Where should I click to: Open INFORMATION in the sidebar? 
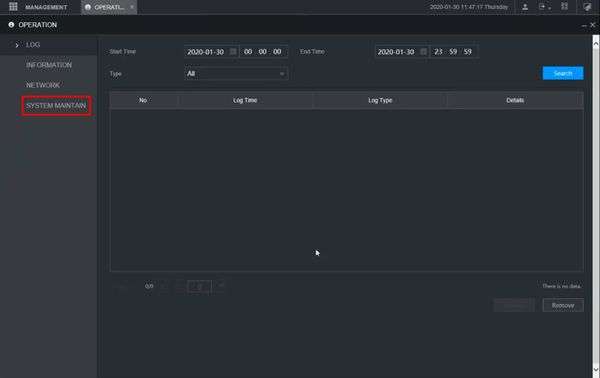49,65
